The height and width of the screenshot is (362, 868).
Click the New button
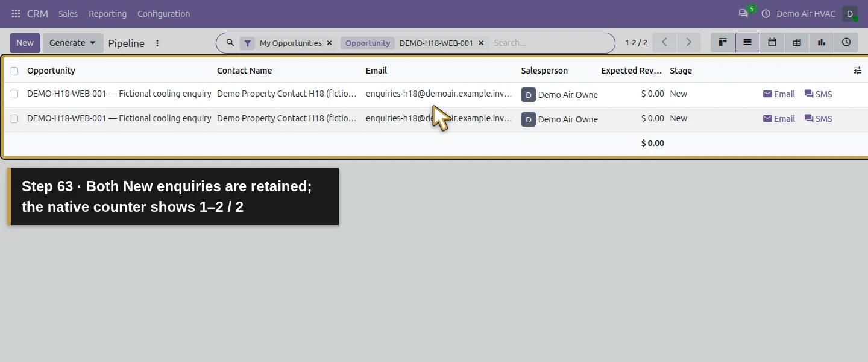(25, 43)
